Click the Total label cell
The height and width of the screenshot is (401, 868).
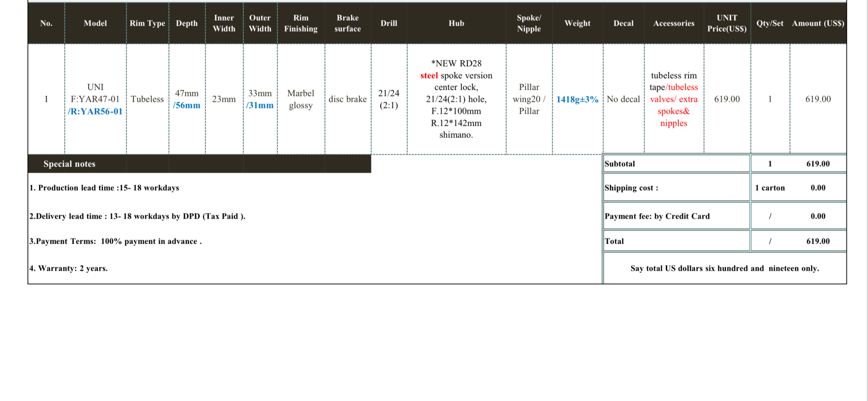614,241
